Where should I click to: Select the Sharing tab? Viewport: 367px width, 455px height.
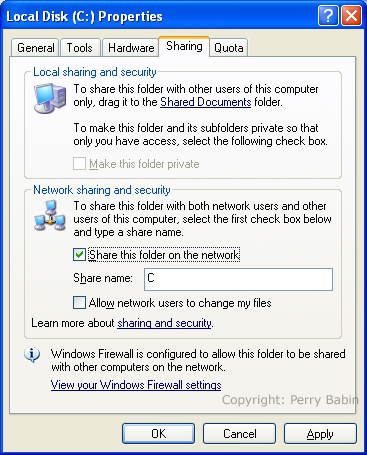pyautogui.click(x=184, y=46)
